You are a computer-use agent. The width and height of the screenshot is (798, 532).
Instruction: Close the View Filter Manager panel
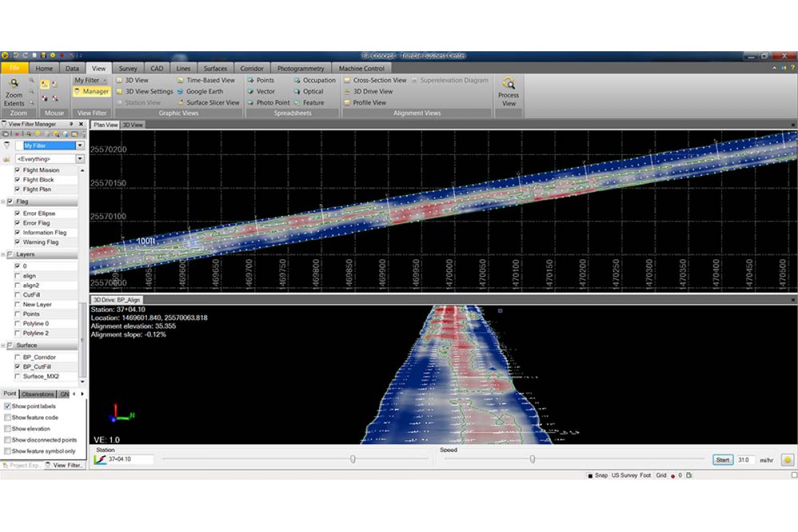81,124
